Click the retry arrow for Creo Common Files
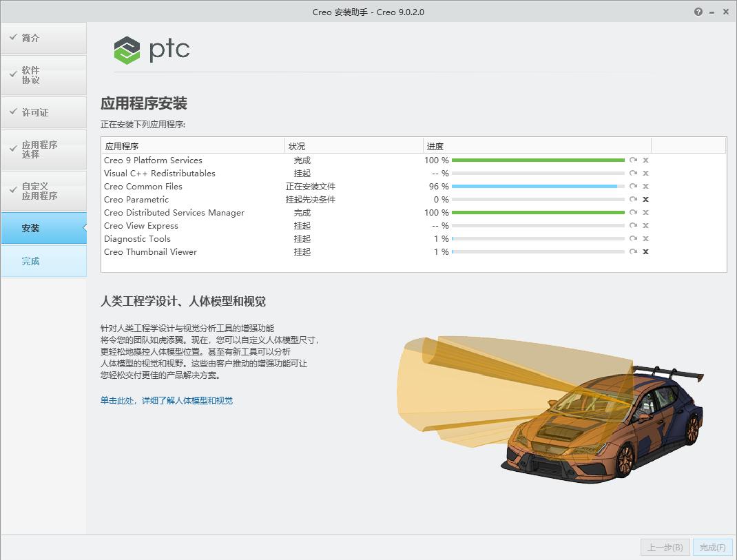The image size is (737, 560). pyautogui.click(x=634, y=186)
